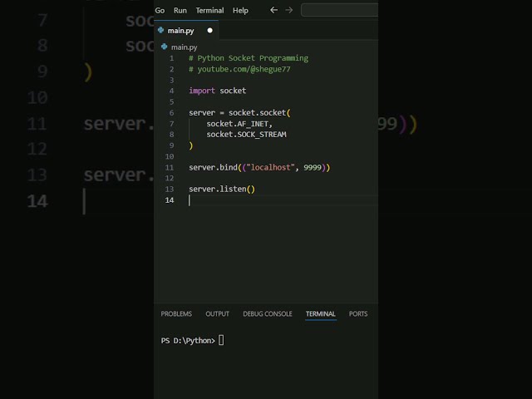Open the Go menu
532x399 pixels.
[160, 11]
